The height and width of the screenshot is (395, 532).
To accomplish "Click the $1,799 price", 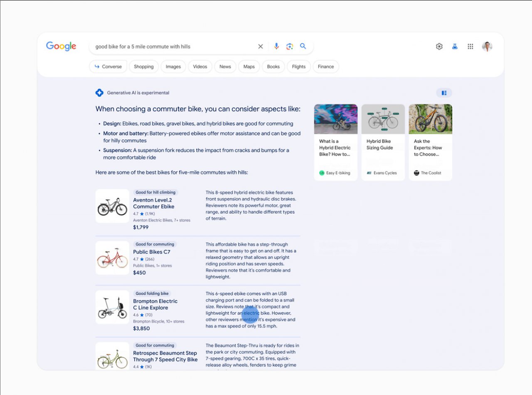I will (141, 227).
